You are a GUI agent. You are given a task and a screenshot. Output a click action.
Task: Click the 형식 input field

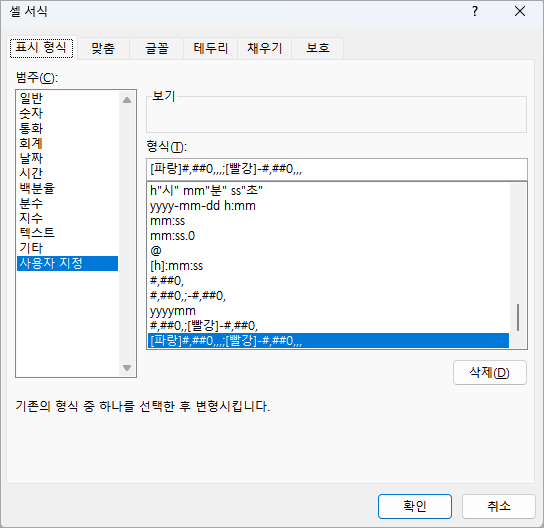click(x=337, y=169)
